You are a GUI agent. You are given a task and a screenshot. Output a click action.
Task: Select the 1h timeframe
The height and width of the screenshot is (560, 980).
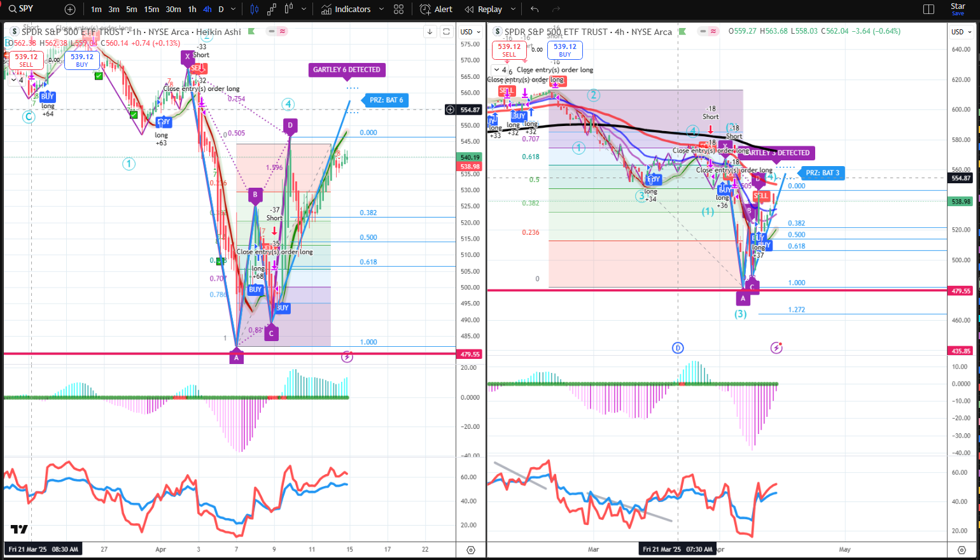[192, 9]
